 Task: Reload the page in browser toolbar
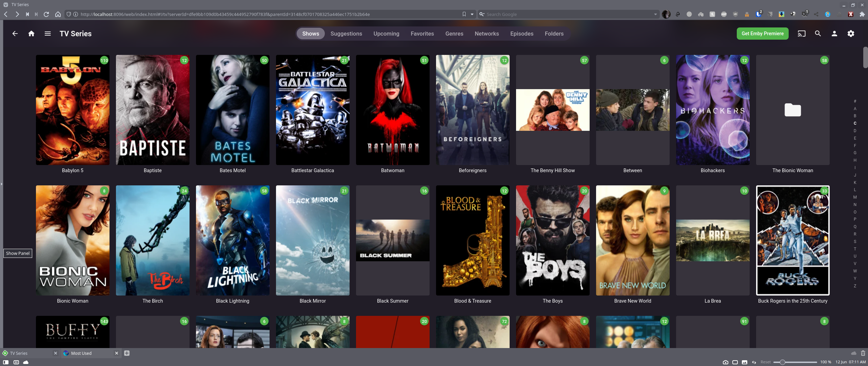pos(46,14)
